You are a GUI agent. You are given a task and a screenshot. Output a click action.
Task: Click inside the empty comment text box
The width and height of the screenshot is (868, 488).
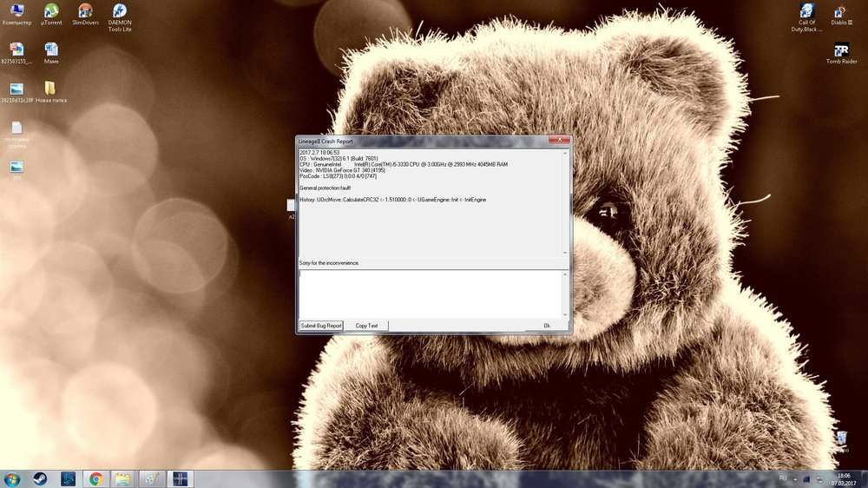[x=430, y=293]
